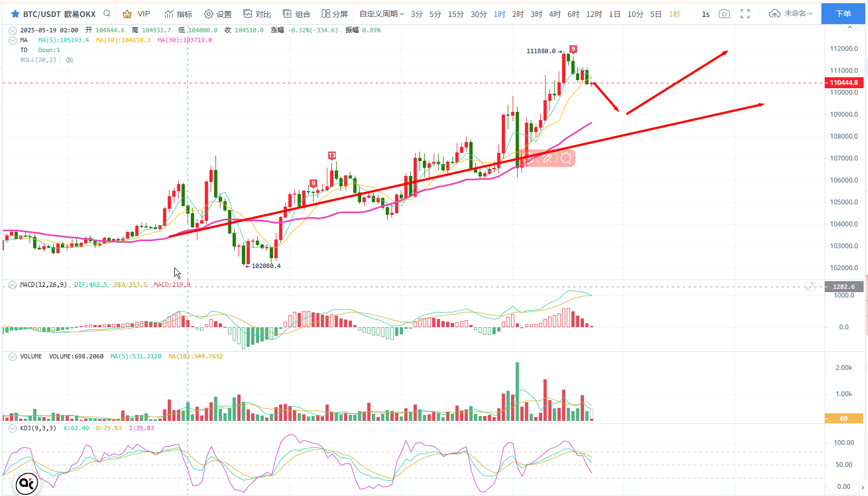
Task: Collapse the KDJ indicator panel legend
Action: (x=12, y=428)
